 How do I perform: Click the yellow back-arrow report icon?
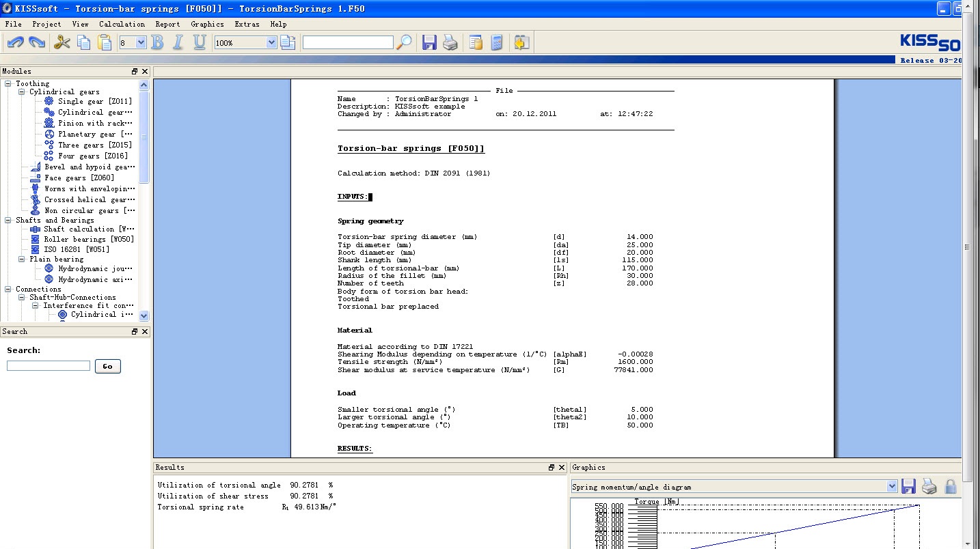coord(521,42)
